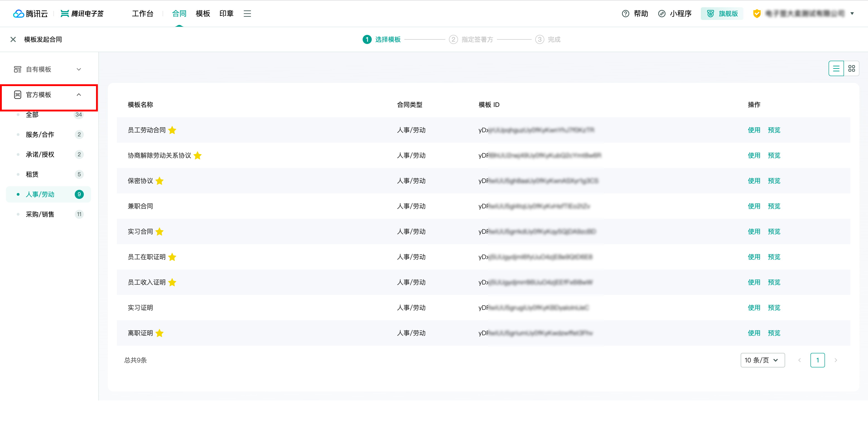Collapse the 官方模板 section chevron
The image size is (868, 439).
click(x=79, y=95)
